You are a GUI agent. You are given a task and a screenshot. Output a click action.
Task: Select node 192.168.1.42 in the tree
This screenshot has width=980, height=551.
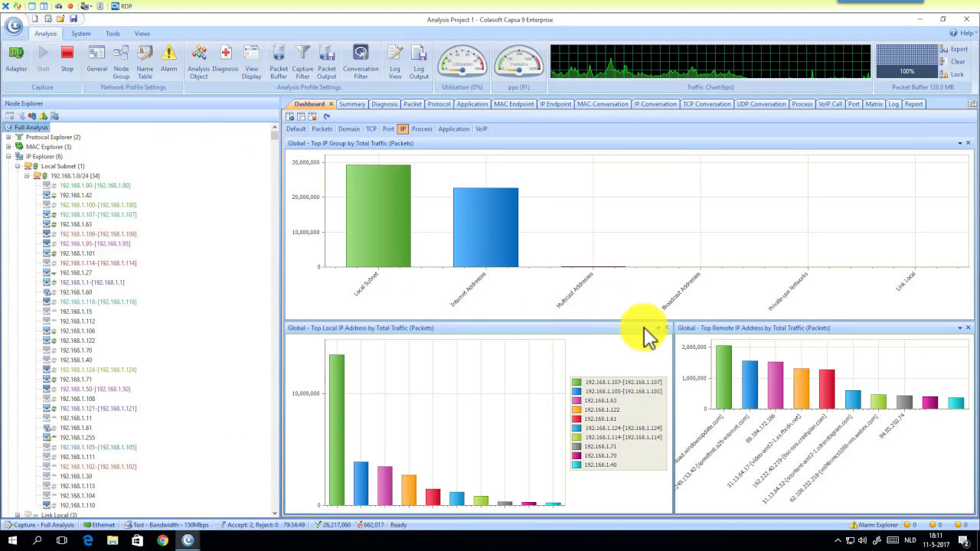(x=76, y=195)
